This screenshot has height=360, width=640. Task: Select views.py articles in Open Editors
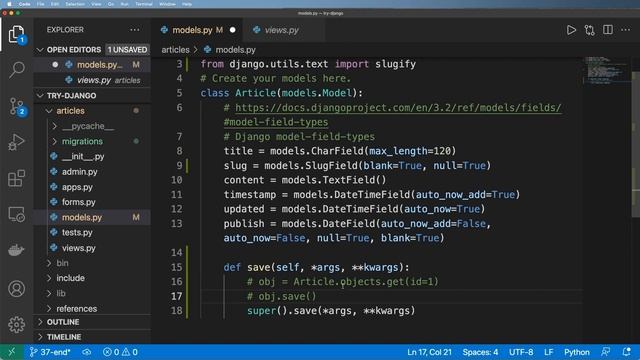click(x=92, y=80)
